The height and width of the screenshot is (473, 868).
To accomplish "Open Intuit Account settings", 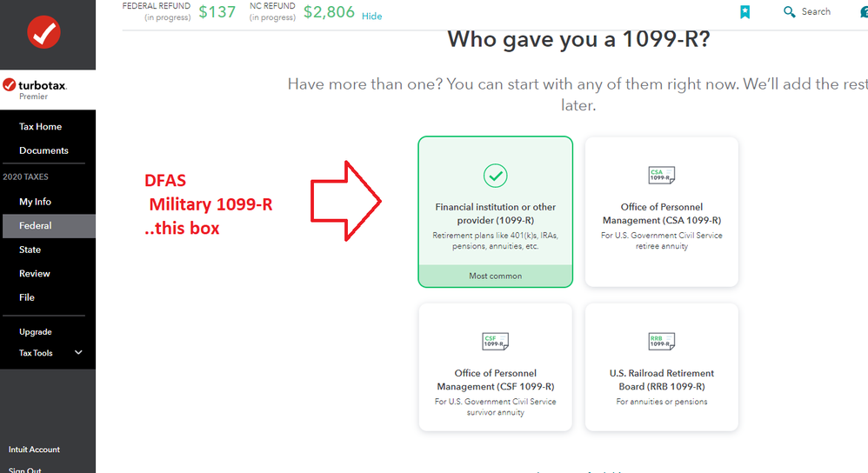I will point(34,450).
